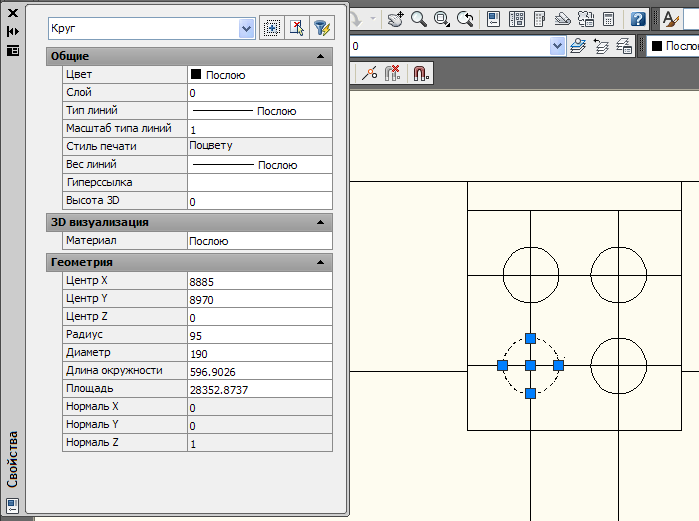Open the Text Style icon with brush
This screenshot has width=699, height=521.
click(670, 19)
